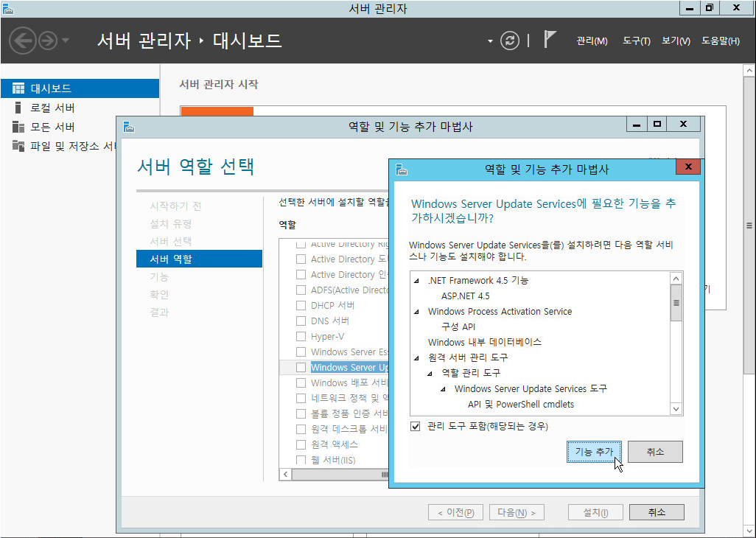Uncheck the 관리 도구 포함 checkbox
756x538 pixels.
(x=416, y=426)
